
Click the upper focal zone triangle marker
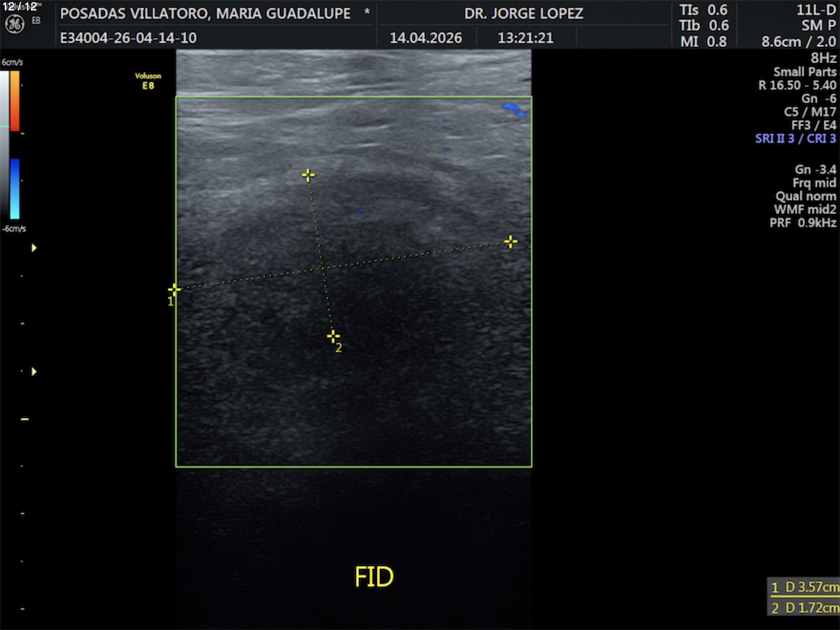pyautogui.click(x=34, y=248)
